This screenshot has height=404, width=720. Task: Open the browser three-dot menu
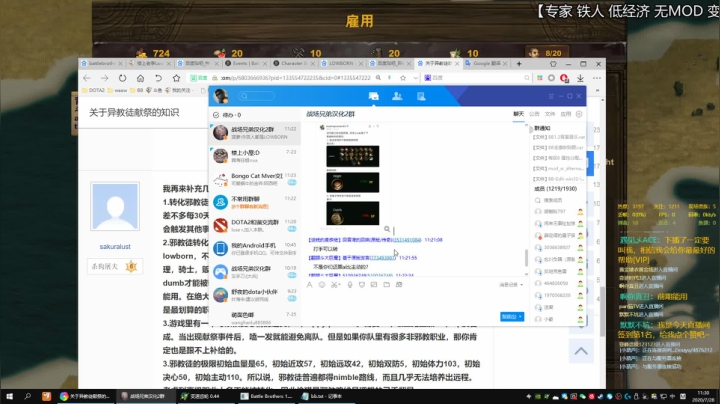(596, 78)
